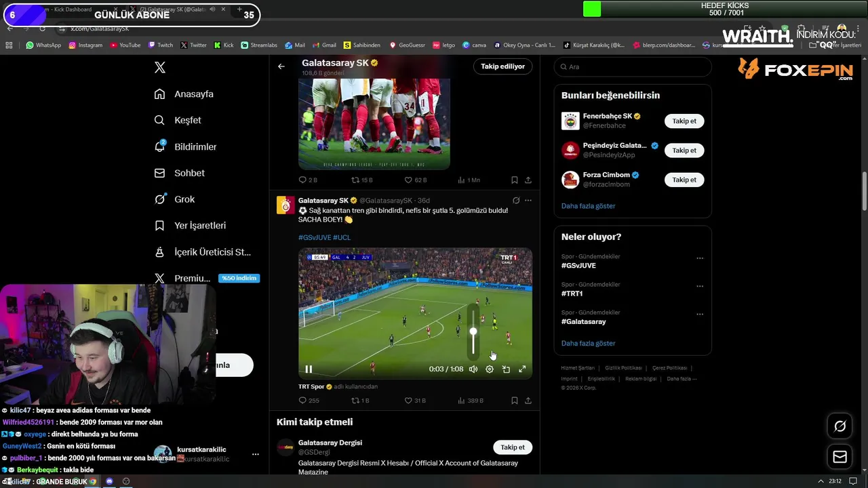Open the #GSvJUVE hashtag in post
Image resolution: width=868 pixels, height=488 pixels.
coord(315,237)
